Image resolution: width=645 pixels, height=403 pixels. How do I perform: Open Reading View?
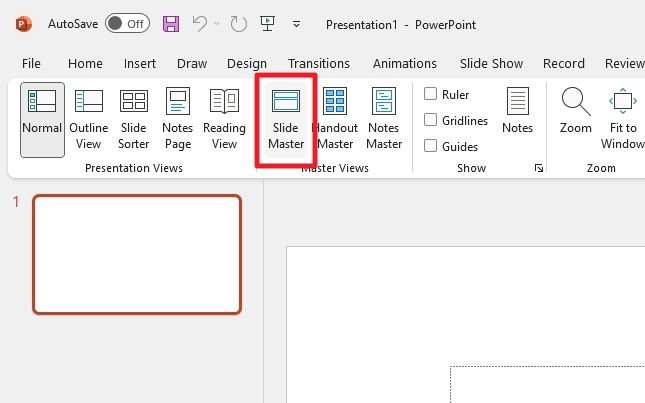click(224, 119)
